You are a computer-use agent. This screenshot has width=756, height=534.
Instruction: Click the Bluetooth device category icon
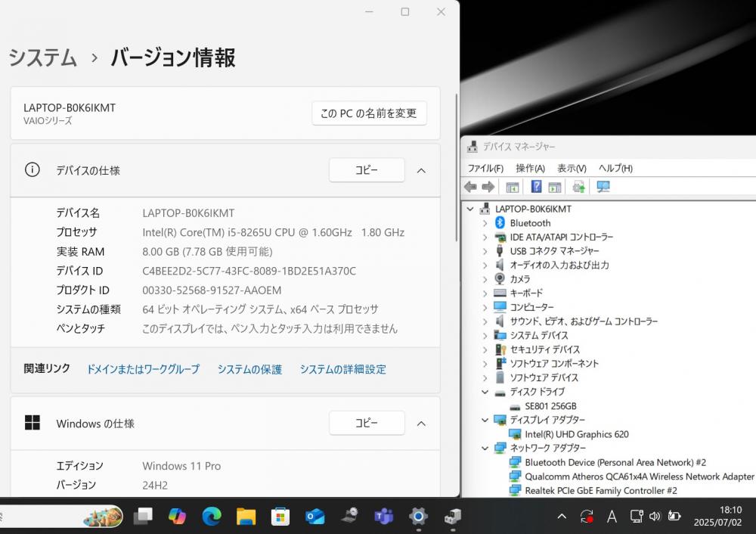click(x=500, y=222)
